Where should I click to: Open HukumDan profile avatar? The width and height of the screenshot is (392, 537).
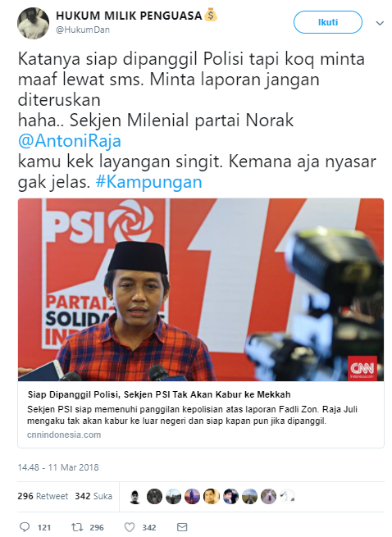pos(34,23)
